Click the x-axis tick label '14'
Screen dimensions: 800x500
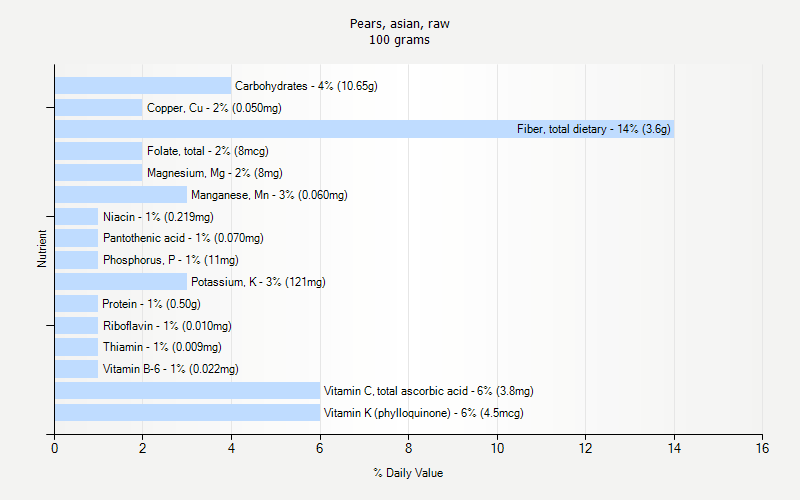click(x=674, y=448)
